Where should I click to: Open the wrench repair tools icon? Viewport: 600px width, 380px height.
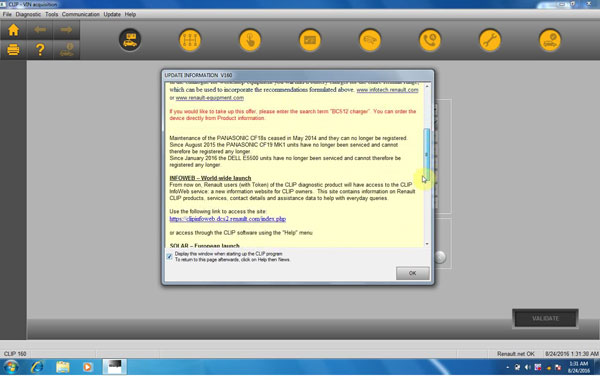pos(490,40)
